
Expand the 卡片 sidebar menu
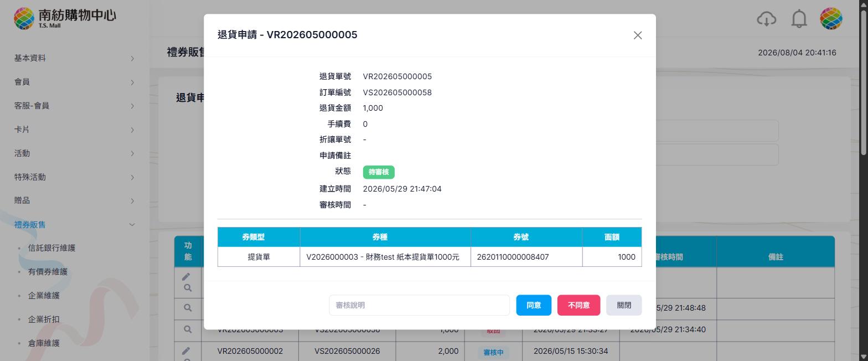75,130
